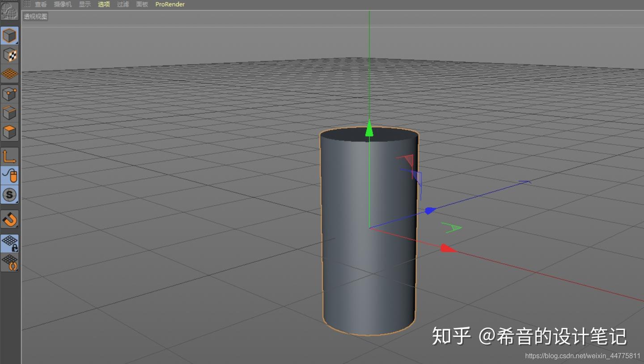The height and width of the screenshot is (364, 644).
Task: Switch to Edges mode
Action: [9, 113]
